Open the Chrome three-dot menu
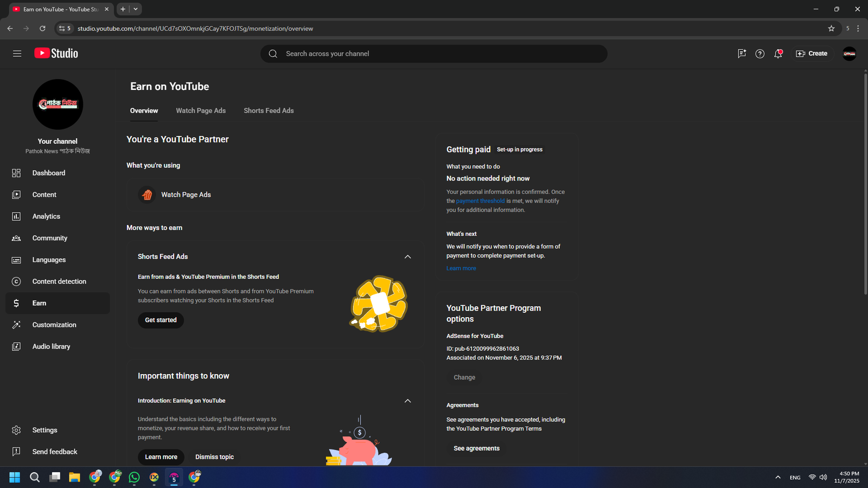The width and height of the screenshot is (868, 488). coord(858,28)
